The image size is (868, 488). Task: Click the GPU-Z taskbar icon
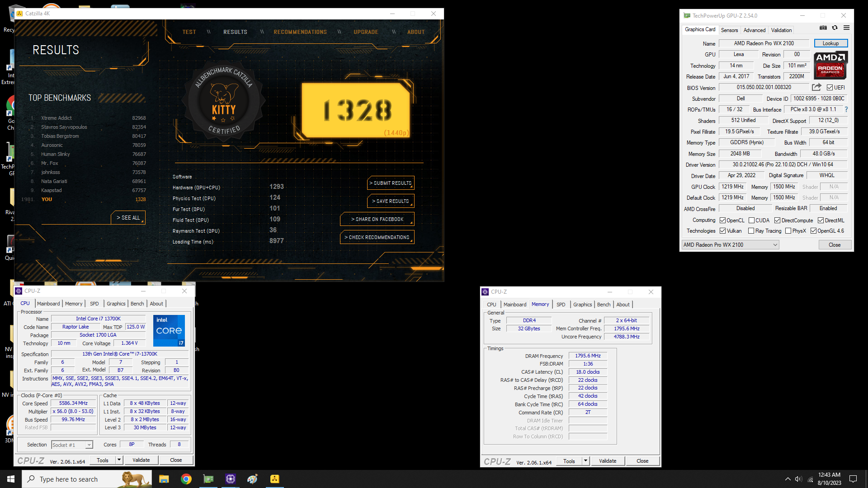click(208, 479)
